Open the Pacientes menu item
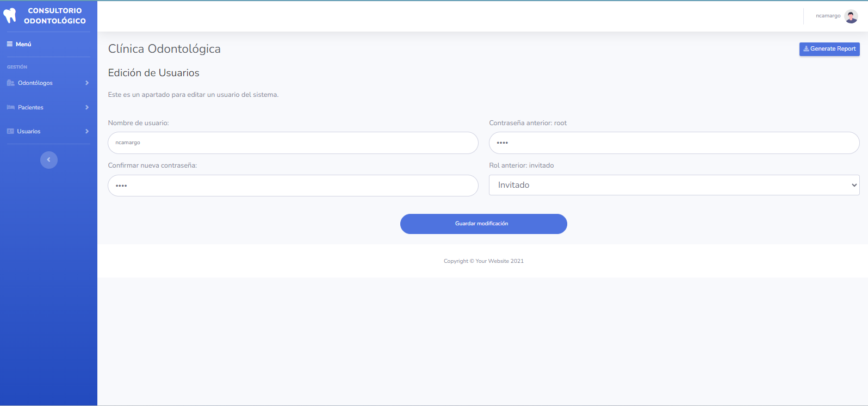Viewport: 868px width, 406px height. point(48,107)
